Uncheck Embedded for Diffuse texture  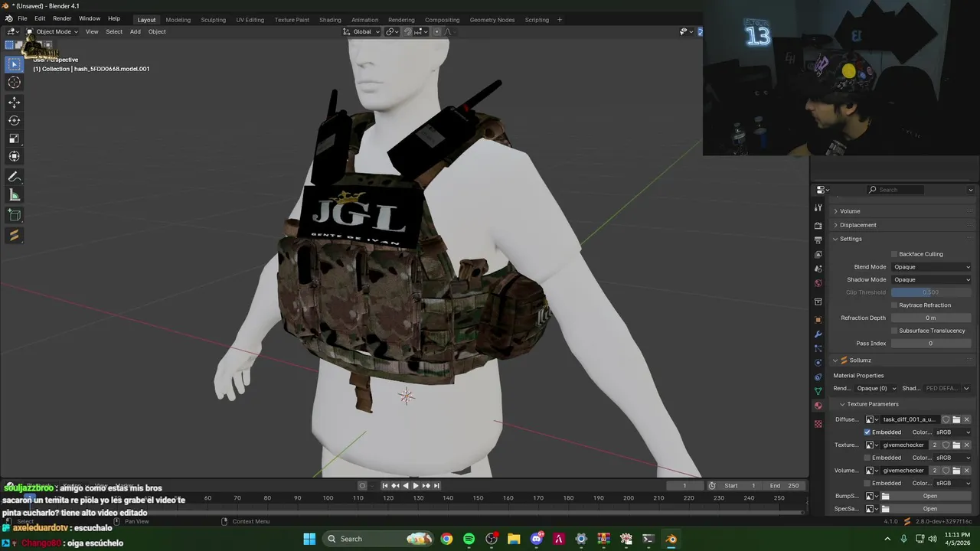point(867,432)
